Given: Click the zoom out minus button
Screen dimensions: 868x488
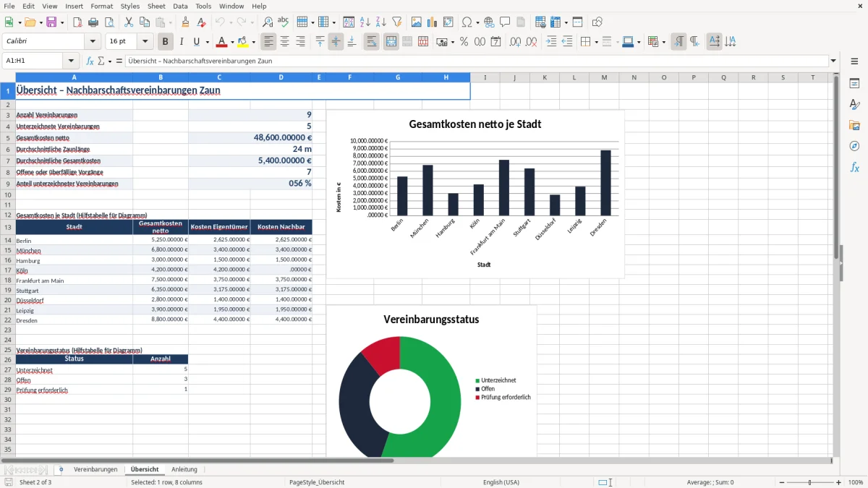Looking at the screenshot, I should tap(782, 482).
